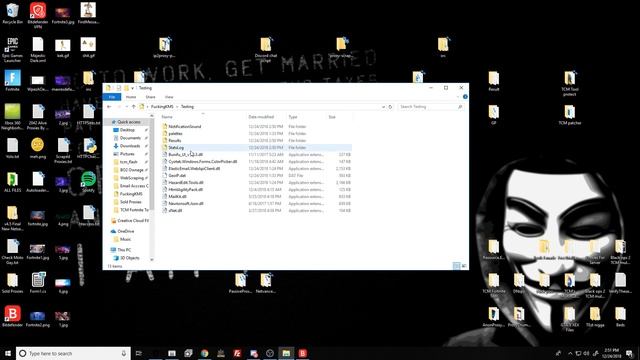Open Bitdefender from the taskbar
The width and height of the screenshot is (640, 360).
tap(302, 353)
